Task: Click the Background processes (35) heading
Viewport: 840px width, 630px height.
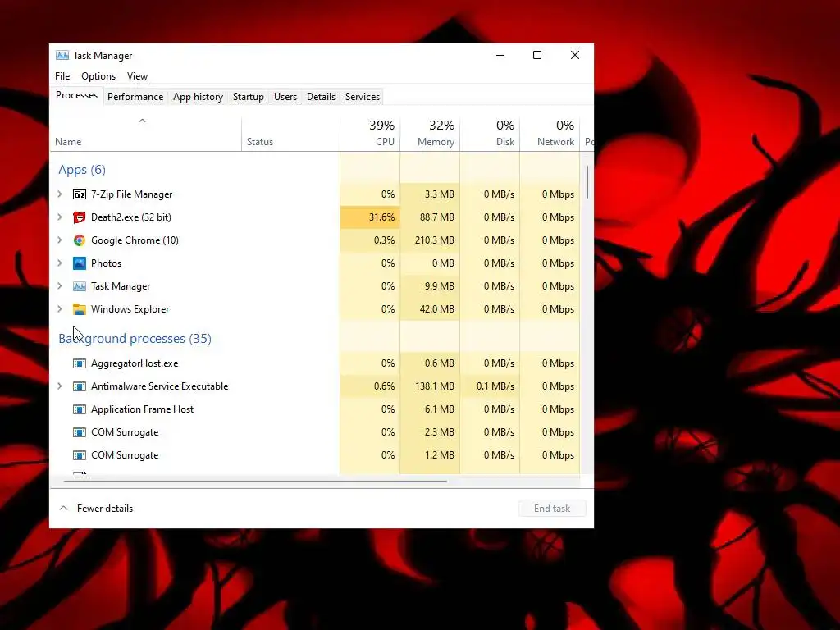Action: [135, 339]
